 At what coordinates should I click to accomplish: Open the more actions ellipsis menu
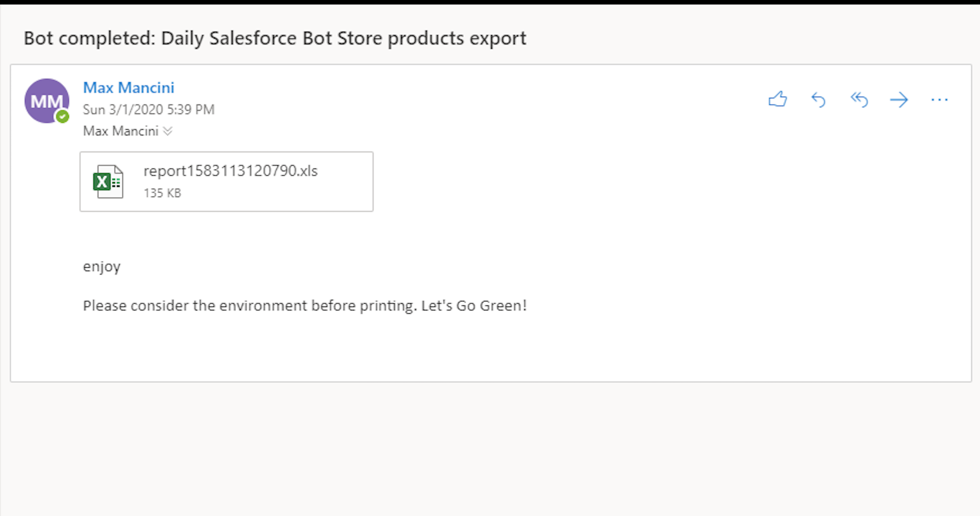(x=939, y=100)
